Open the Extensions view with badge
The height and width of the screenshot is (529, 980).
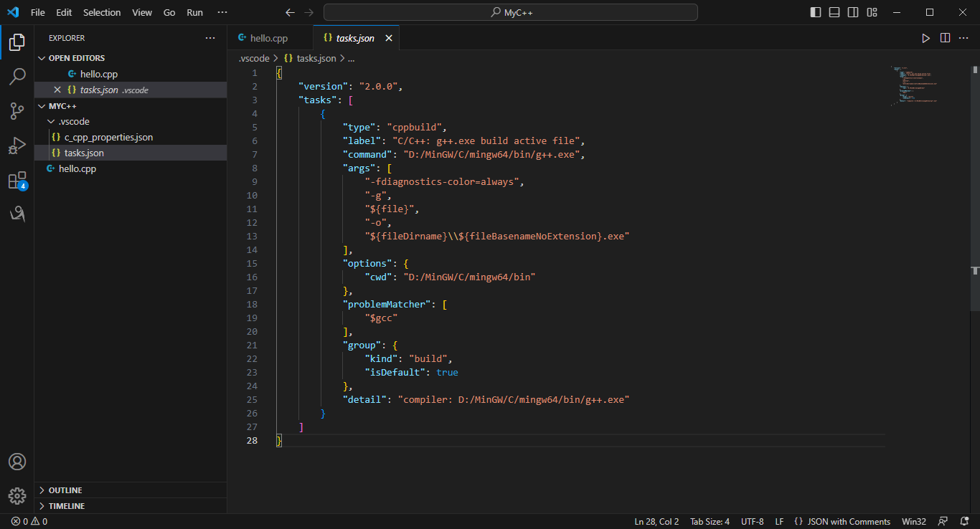click(x=17, y=181)
